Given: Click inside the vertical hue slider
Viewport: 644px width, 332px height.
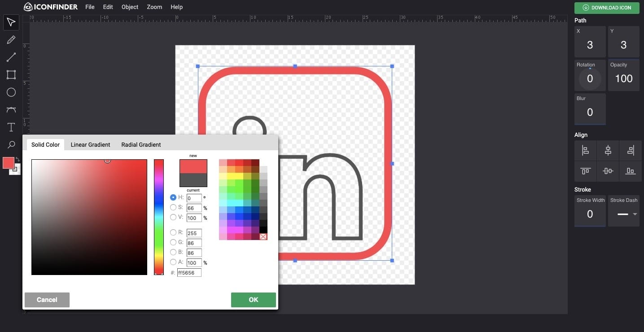Looking at the screenshot, I should 159,217.
